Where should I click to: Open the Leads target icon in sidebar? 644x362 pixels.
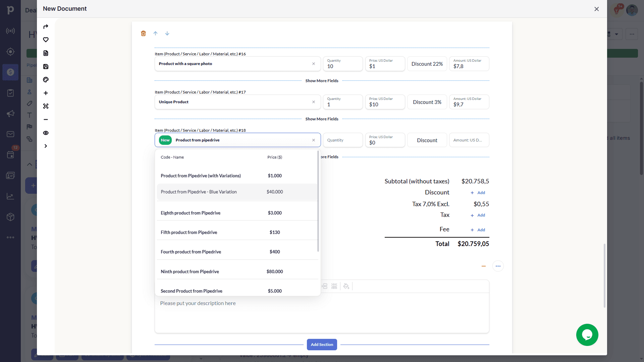click(x=10, y=52)
